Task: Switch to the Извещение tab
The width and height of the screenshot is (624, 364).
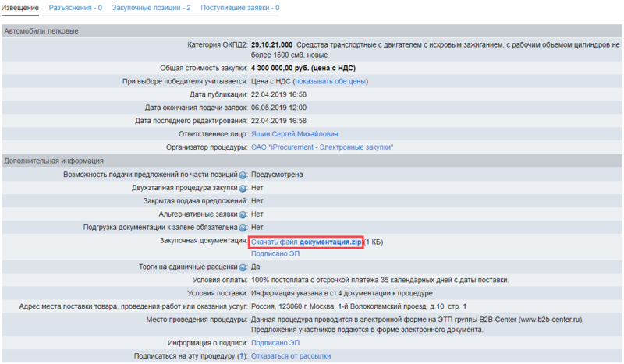Action: tap(20, 8)
